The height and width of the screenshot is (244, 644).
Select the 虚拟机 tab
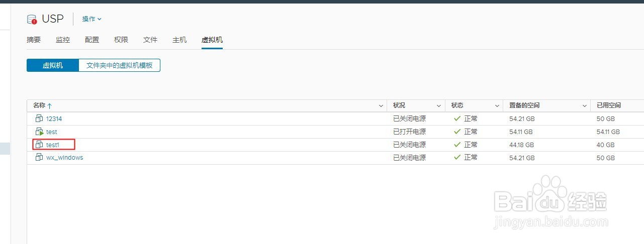point(212,40)
